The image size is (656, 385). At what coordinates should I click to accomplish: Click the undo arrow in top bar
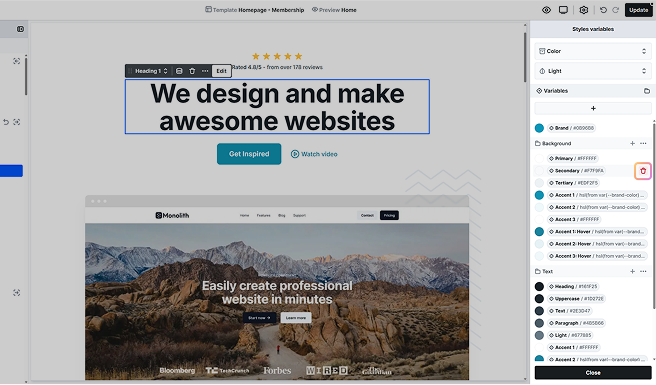pos(603,10)
